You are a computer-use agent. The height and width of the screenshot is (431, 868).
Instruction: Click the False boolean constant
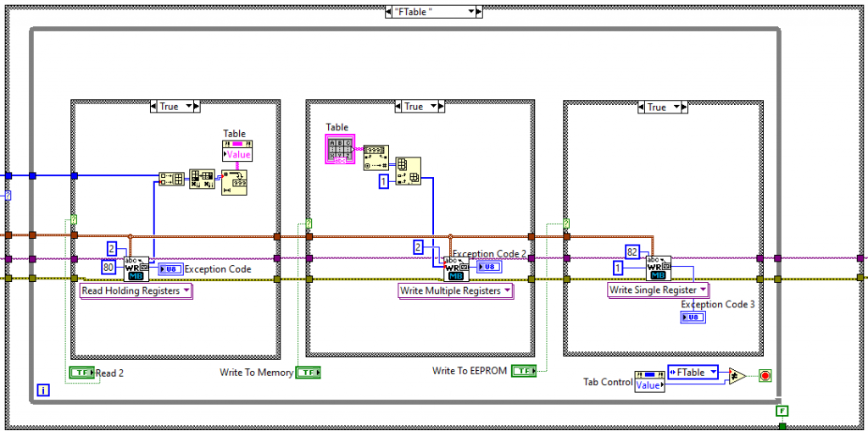(x=782, y=411)
